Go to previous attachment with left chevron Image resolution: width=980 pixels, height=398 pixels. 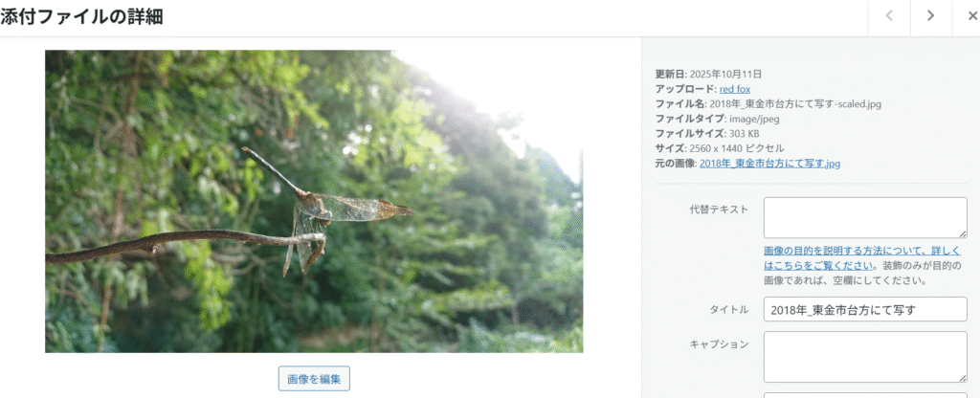pyautogui.click(x=889, y=17)
